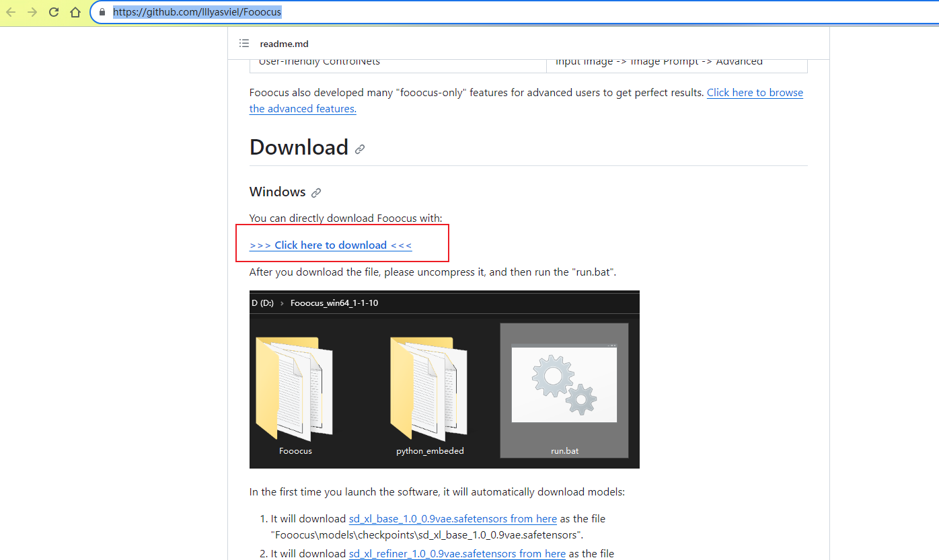Open the browser home page icon

(75, 11)
